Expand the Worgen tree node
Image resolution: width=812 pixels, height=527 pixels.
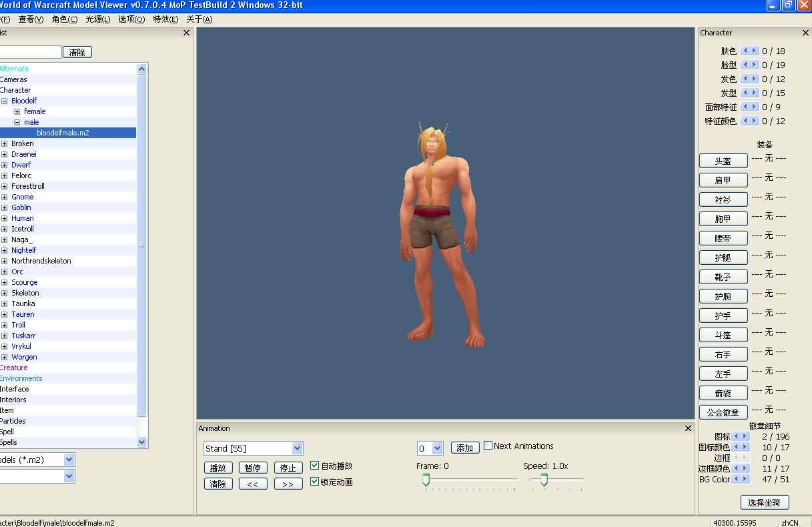[x=5, y=357]
